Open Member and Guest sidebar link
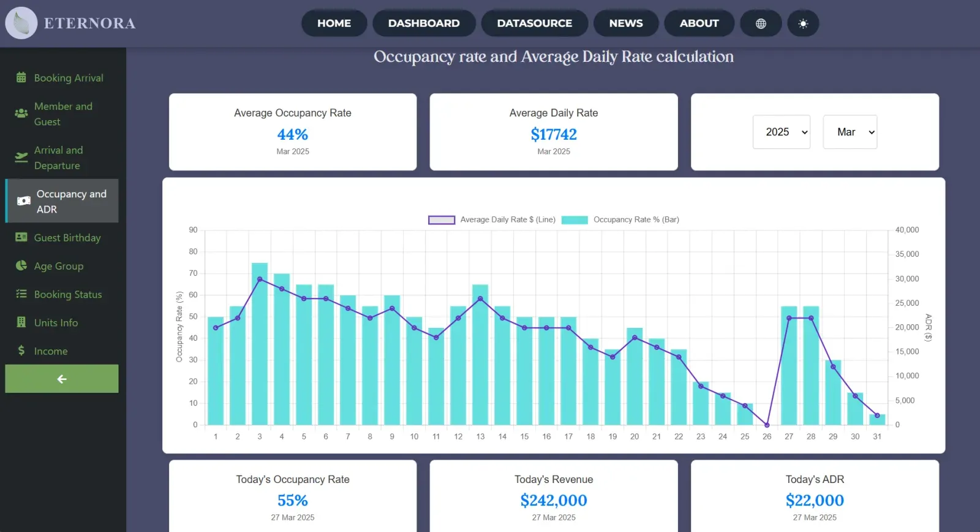 click(x=62, y=114)
